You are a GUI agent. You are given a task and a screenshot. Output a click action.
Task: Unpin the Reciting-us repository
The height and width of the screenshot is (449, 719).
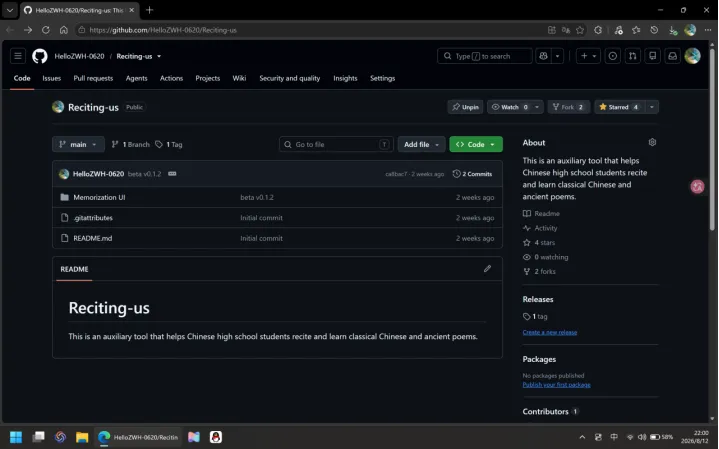465,107
